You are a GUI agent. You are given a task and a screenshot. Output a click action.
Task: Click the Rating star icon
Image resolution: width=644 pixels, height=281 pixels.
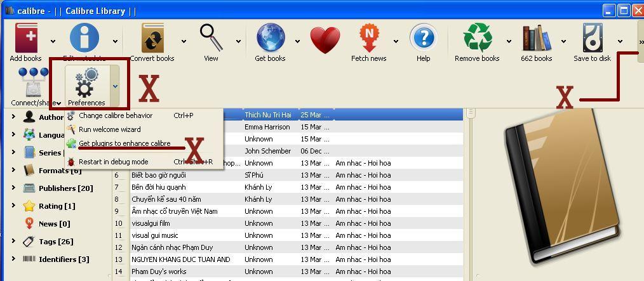[29, 206]
